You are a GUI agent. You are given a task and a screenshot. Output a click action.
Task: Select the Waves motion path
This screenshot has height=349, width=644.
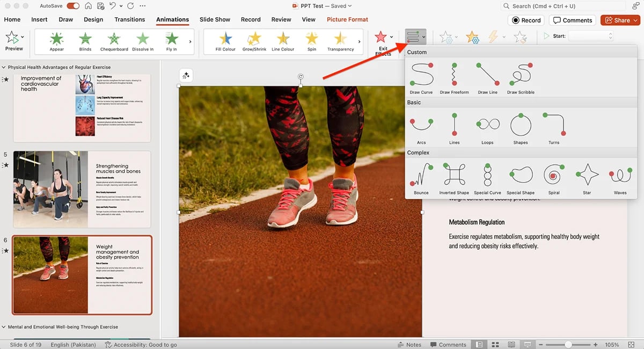(x=620, y=176)
